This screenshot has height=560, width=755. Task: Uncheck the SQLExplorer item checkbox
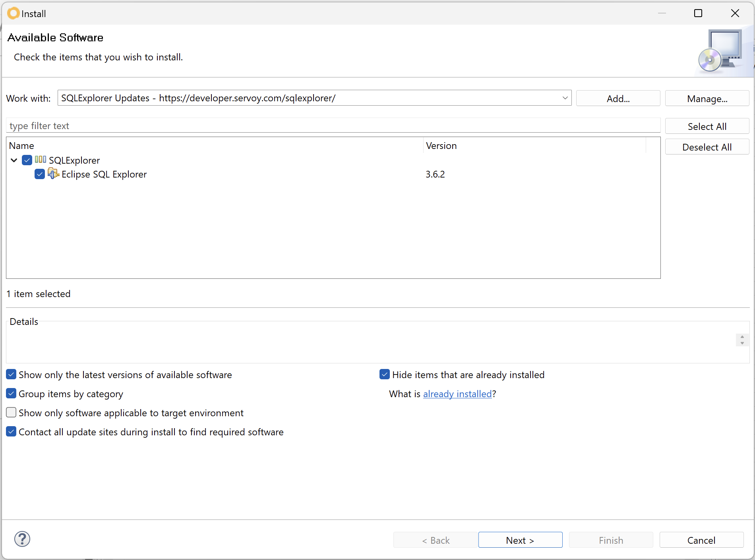27,160
